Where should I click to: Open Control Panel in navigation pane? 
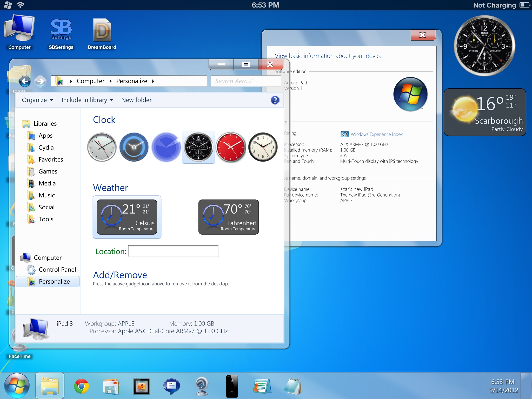[x=51, y=270]
